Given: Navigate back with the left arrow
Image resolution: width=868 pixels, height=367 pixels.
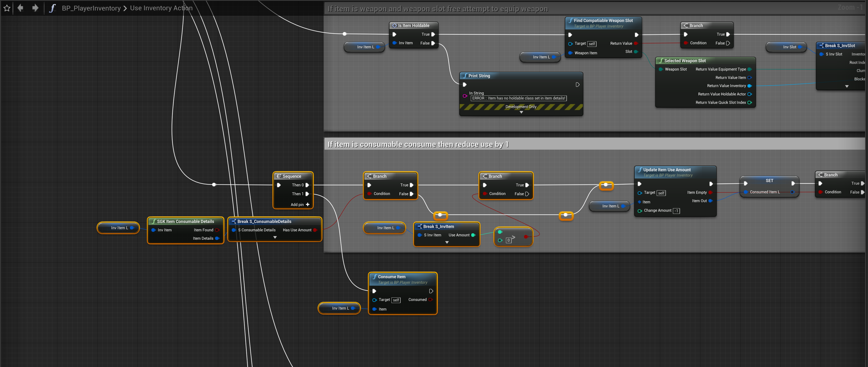Looking at the screenshot, I should point(20,8).
